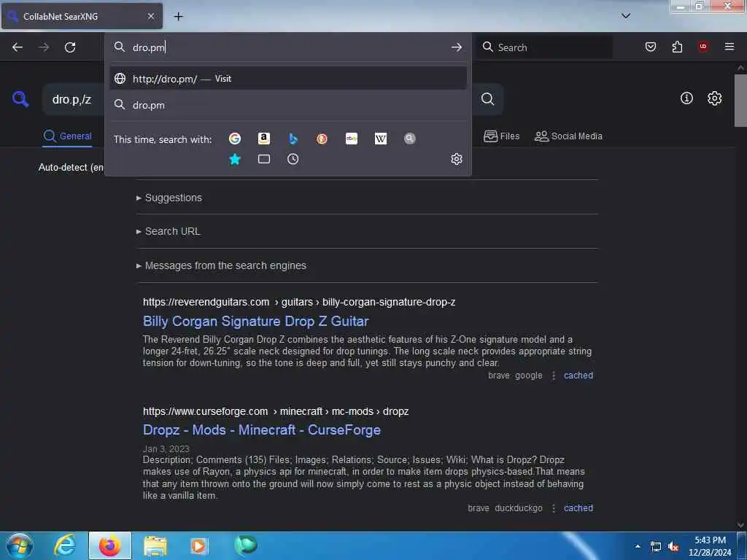Open Windows Media Player from taskbar
Screen dimensions: 747x560
[198, 545]
